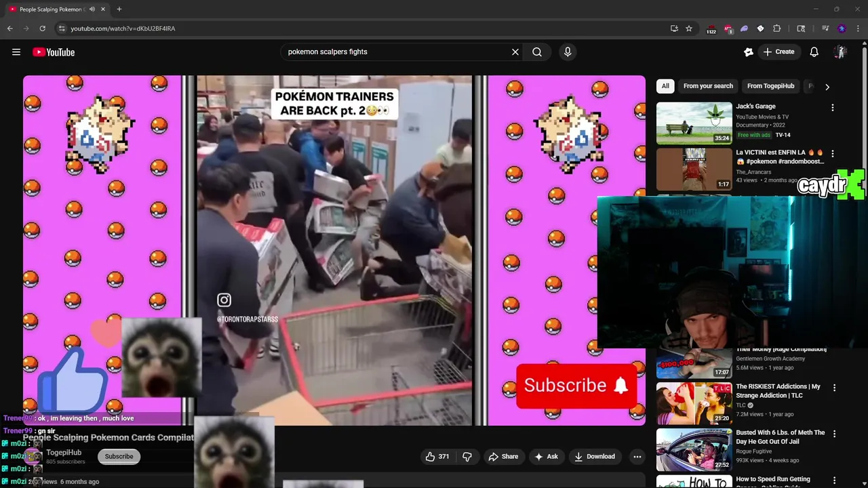Open options for Busted With 6 Lbs video
Screen dimensions: 868x488
tap(834, 434)
